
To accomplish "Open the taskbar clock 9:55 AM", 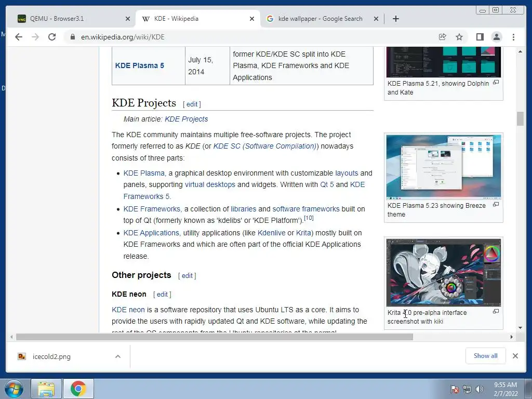I will [x=506, y=389].
